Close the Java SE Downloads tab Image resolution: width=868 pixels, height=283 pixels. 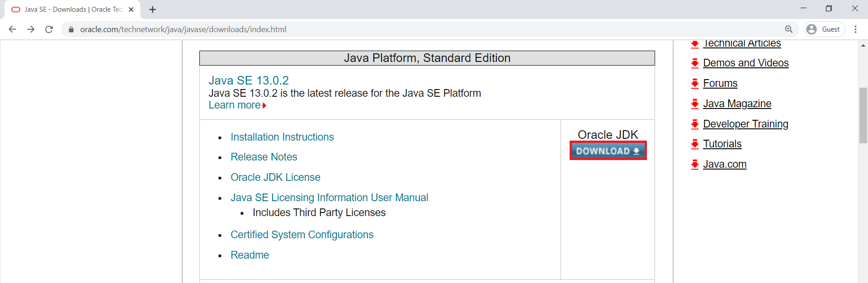tap(131, 9)
